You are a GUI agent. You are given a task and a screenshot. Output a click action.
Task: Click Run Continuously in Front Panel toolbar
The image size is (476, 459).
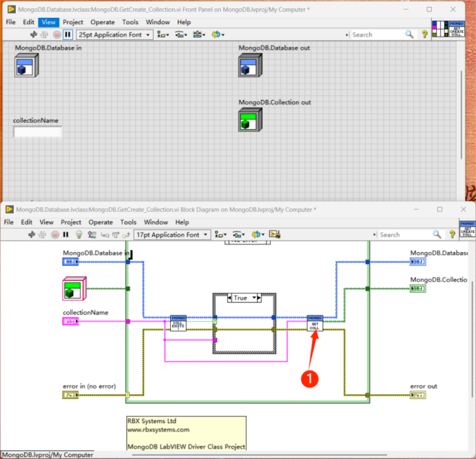(44, 34)
